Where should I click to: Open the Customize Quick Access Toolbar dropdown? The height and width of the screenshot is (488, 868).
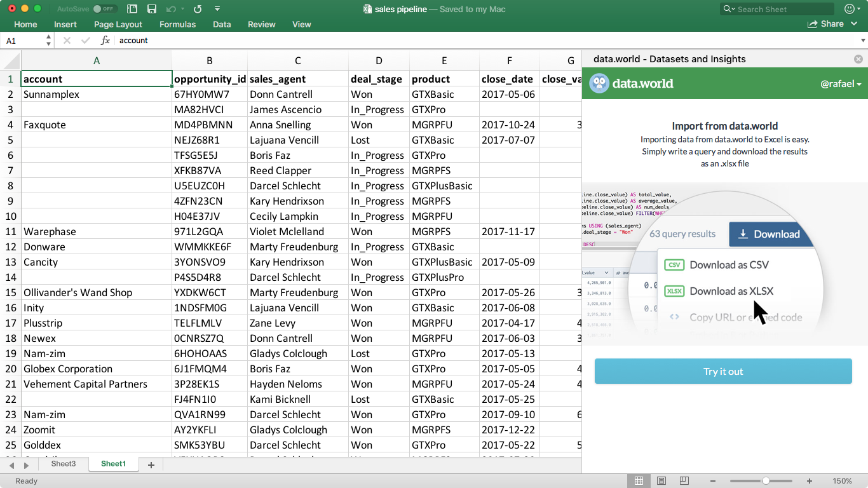[217, 9]
